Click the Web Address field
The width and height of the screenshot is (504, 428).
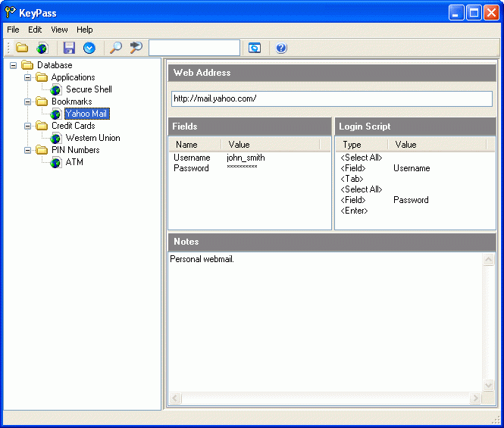coord(332,98)
